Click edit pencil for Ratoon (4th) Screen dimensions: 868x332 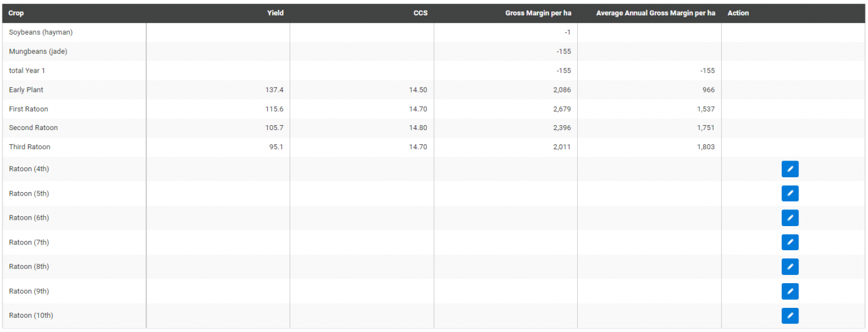coord(790,169)
